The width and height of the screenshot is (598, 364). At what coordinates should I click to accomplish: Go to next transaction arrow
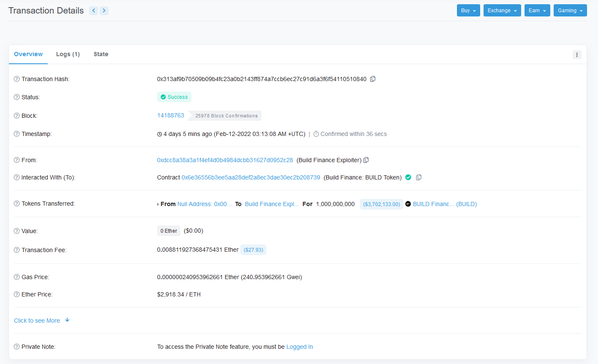pos(104,11)
